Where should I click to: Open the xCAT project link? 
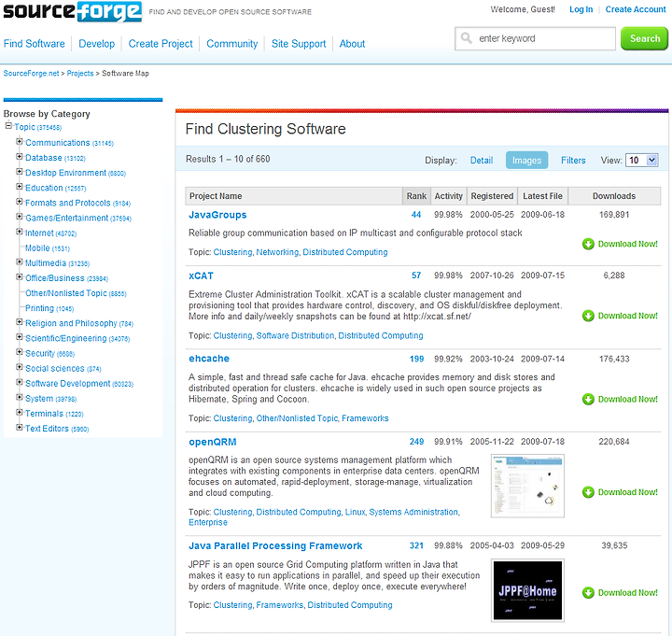tap(201, 276)
